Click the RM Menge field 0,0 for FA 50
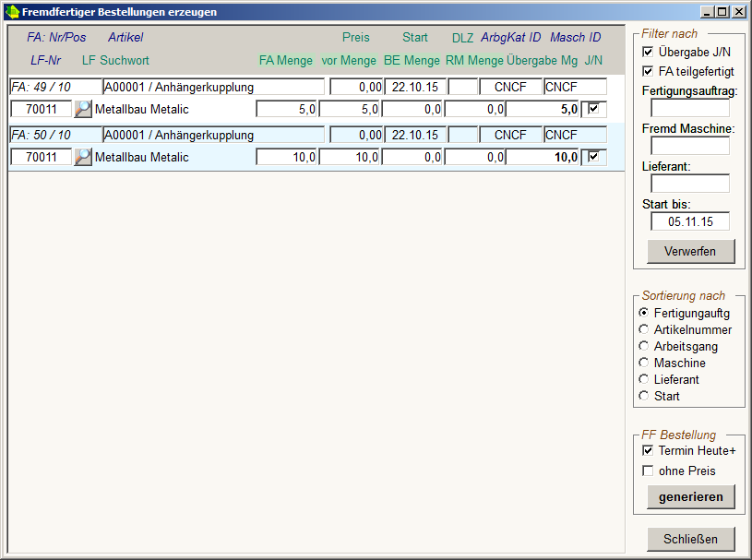 [475, 157]
